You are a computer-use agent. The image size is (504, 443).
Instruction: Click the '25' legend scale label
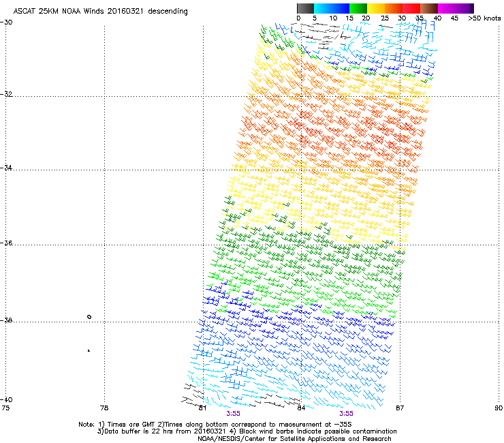click(x=385, y=18)
